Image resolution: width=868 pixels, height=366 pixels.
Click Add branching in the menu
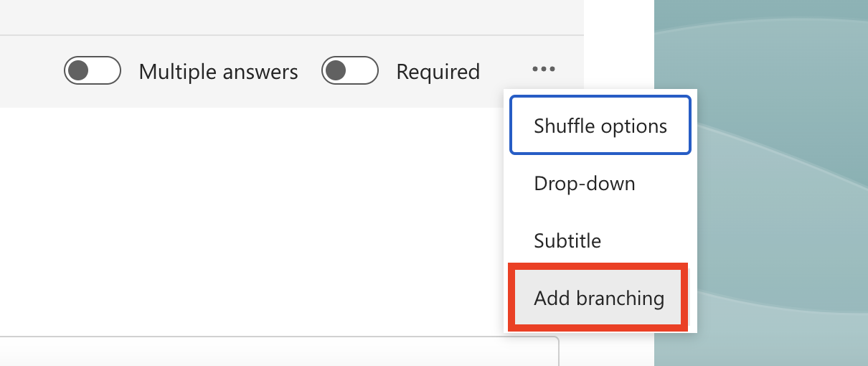[x=599, y=298]
